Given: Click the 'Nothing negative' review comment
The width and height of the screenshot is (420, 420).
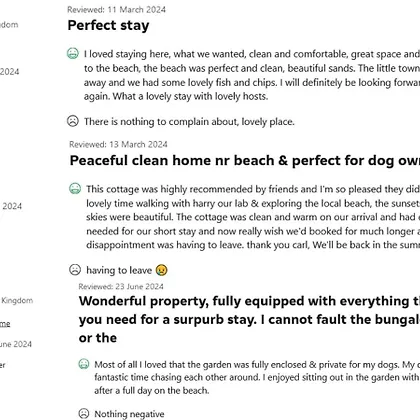Looking at the screenshot, I should pos(129,414).
